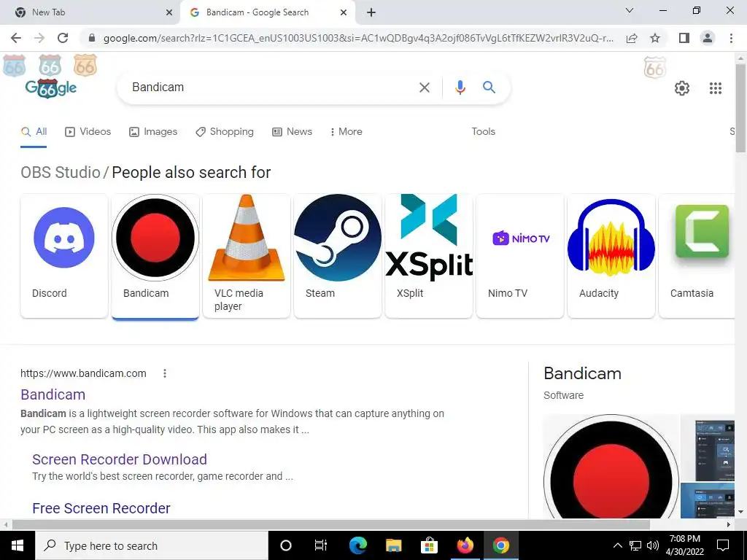Click the horizontal scrollbar right arrow
This screenshot has height=560, width=747.
click(x=729, y=524)
